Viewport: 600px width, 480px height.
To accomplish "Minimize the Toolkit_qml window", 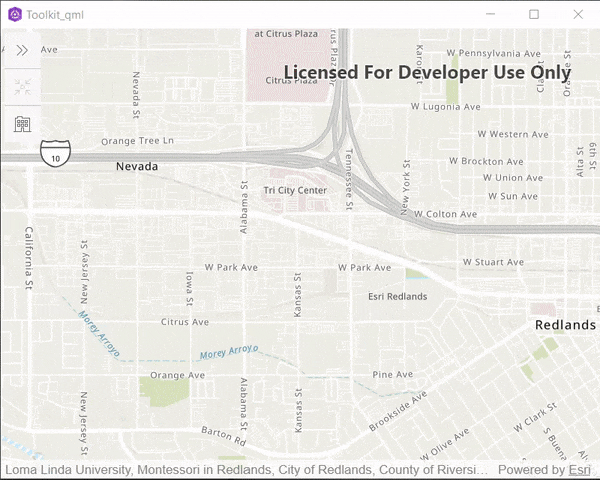I will coord(490,14).
